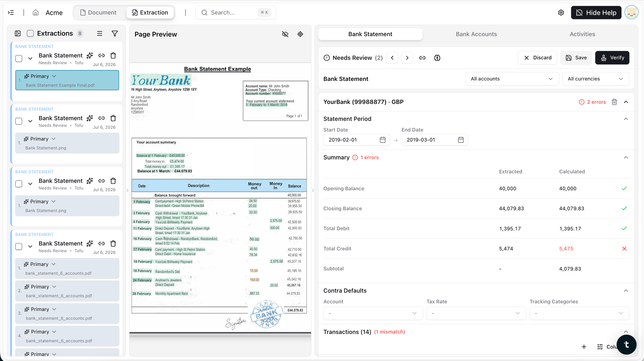This screenshot has width=644, height=361.
Task: Toggle the sidebar collapse icon at top left
Action: point(11,12)
